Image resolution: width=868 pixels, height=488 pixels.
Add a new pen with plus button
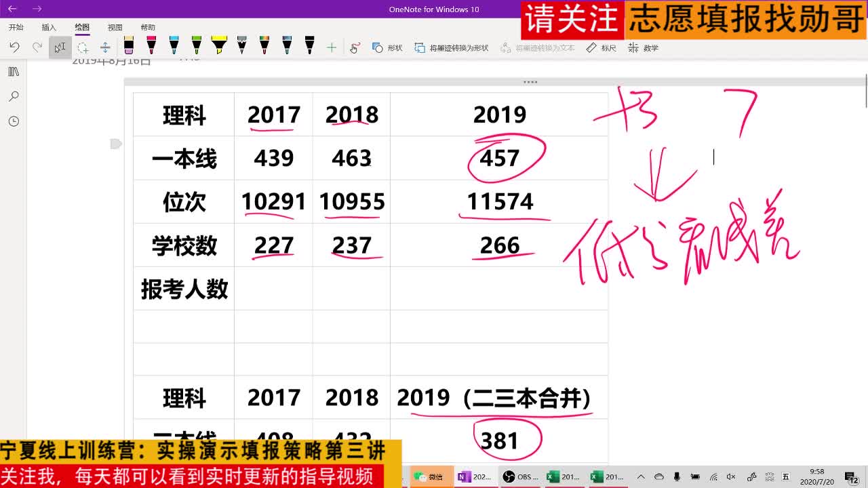coord(332,47)
